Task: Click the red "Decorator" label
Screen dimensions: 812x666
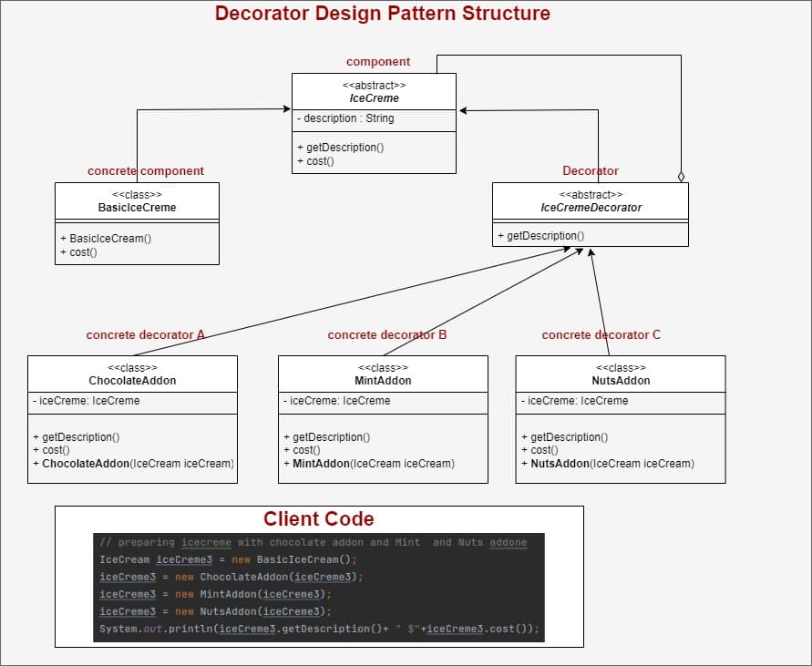Action: (590, 171)
